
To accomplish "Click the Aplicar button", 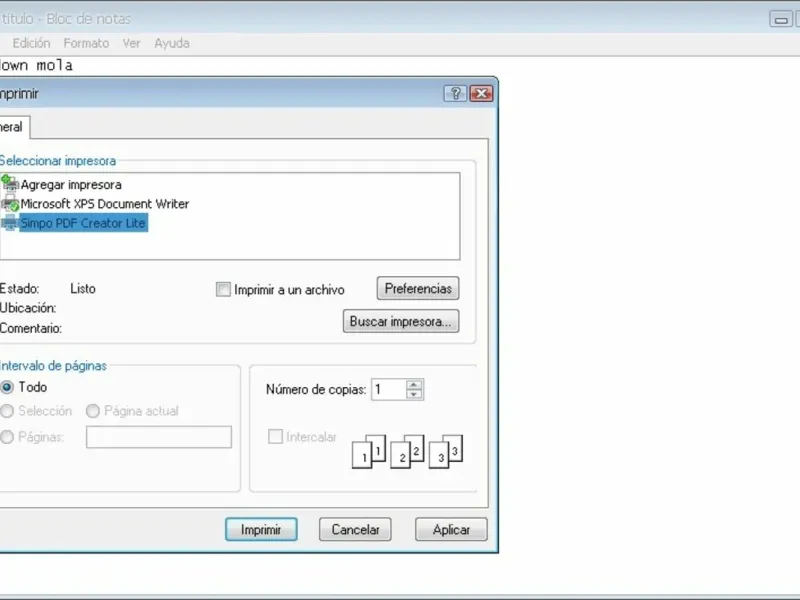I will [x=451, y=530].
